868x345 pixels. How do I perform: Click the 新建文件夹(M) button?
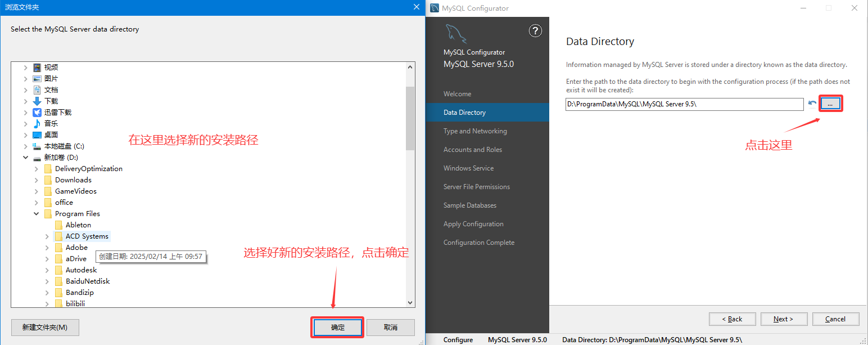click(45, 328)
